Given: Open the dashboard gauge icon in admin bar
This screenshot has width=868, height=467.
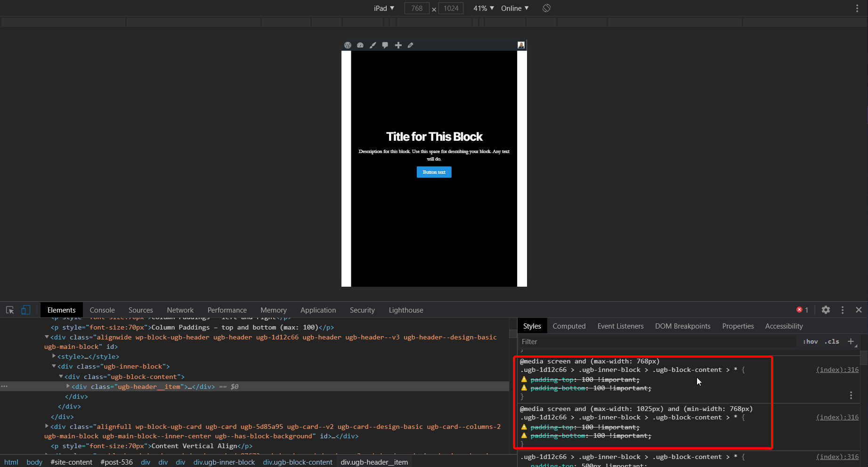Looking at the screenshot, I should 360,45.
